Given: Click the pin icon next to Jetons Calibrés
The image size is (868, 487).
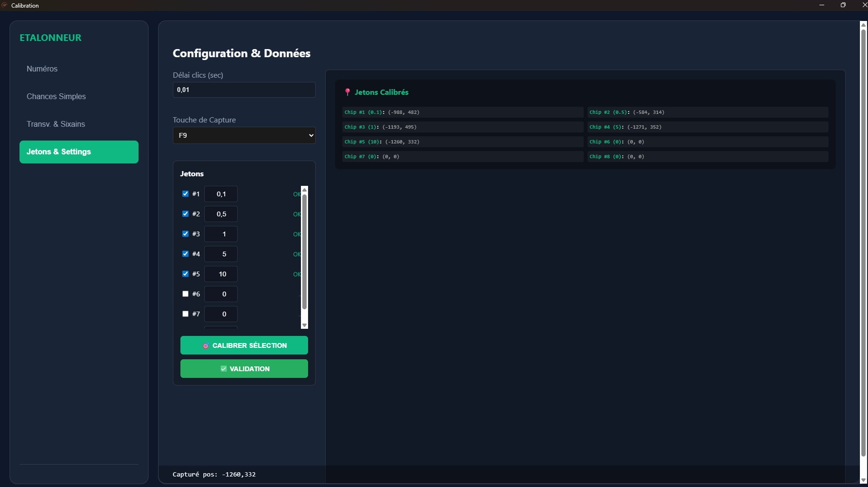Looking at the screenshot, I should pos(348,92).
